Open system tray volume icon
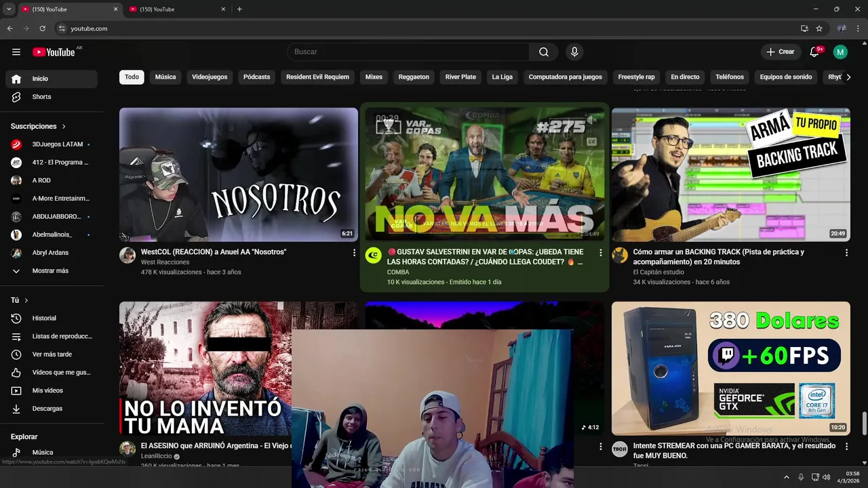Image resolution: width=868 pixels, height=488 pixels. click(827, 477)
